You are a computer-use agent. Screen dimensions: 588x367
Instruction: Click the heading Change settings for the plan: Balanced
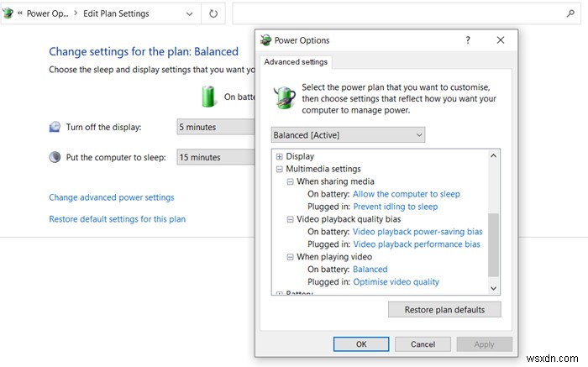tap(144, 51)
